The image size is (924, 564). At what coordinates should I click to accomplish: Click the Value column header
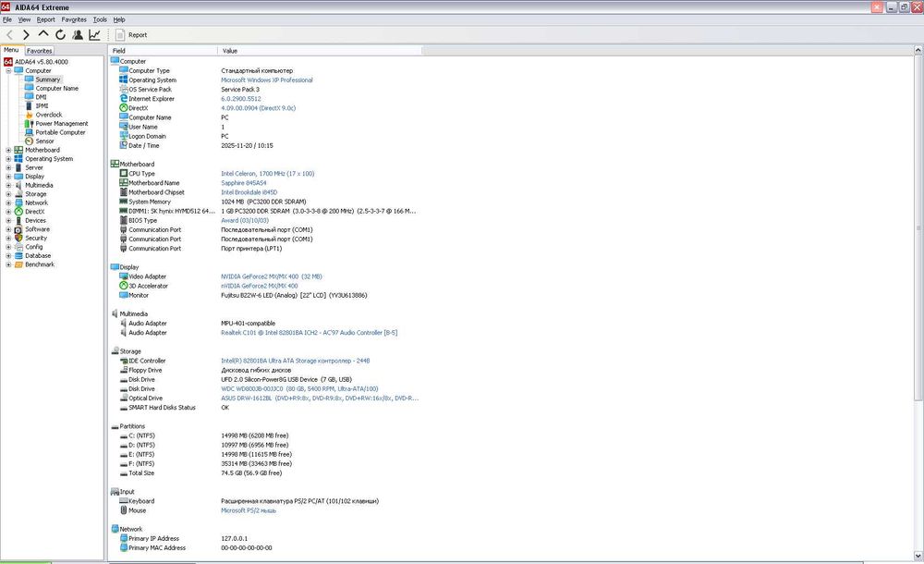pos(320,51)
